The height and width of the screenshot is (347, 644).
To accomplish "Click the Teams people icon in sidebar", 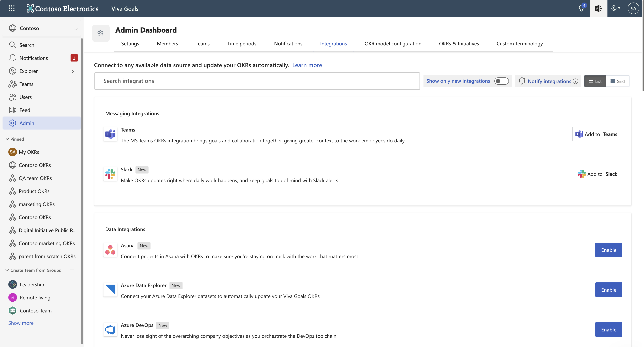I will point(12,84).
